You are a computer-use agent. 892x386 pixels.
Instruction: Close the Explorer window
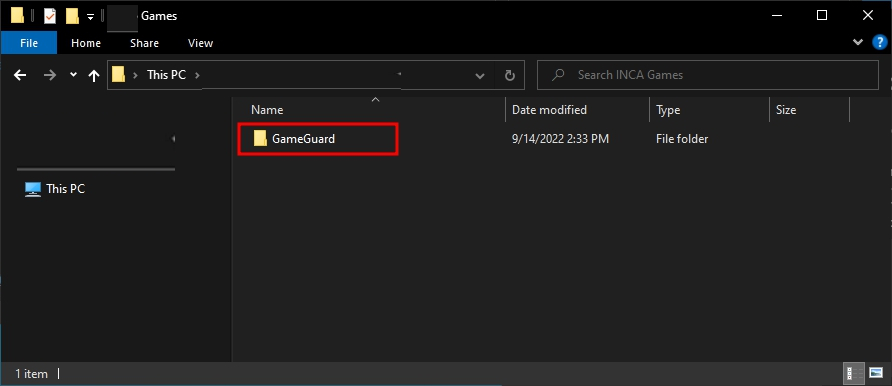pyautogui.click(x=868, y=15)
